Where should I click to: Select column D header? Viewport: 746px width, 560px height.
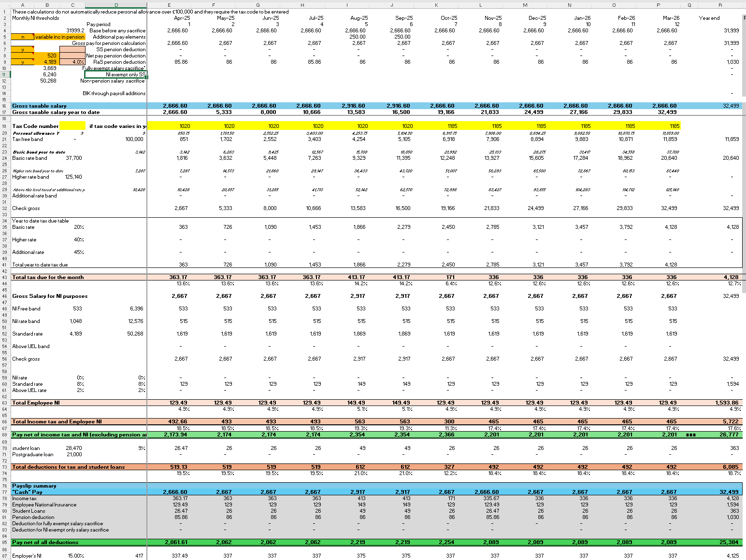pyautogui.click(x=116, y=5)
